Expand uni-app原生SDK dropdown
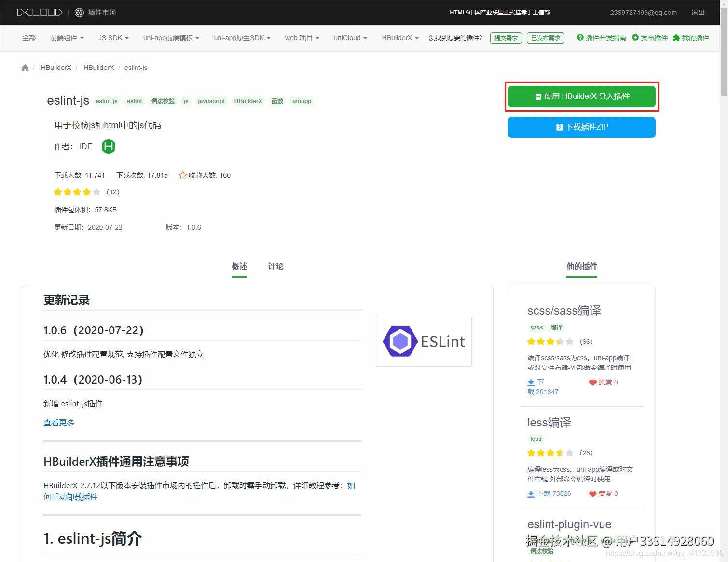728x562 pixels. point(242,38)
